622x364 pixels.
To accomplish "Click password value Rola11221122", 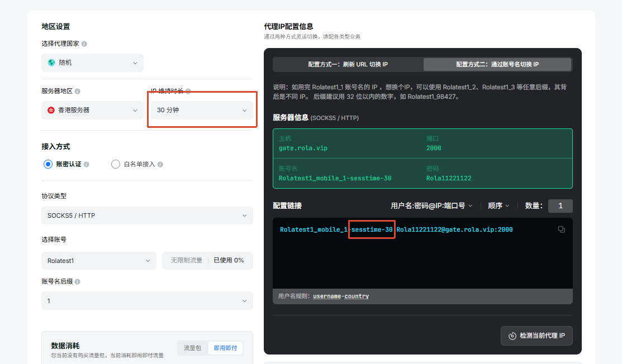I will [x=449, y=178].
